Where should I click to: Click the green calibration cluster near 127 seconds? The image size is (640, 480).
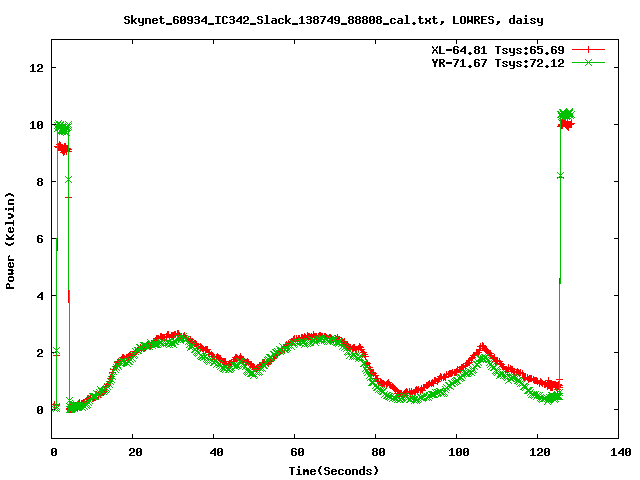tap(566, 115)
